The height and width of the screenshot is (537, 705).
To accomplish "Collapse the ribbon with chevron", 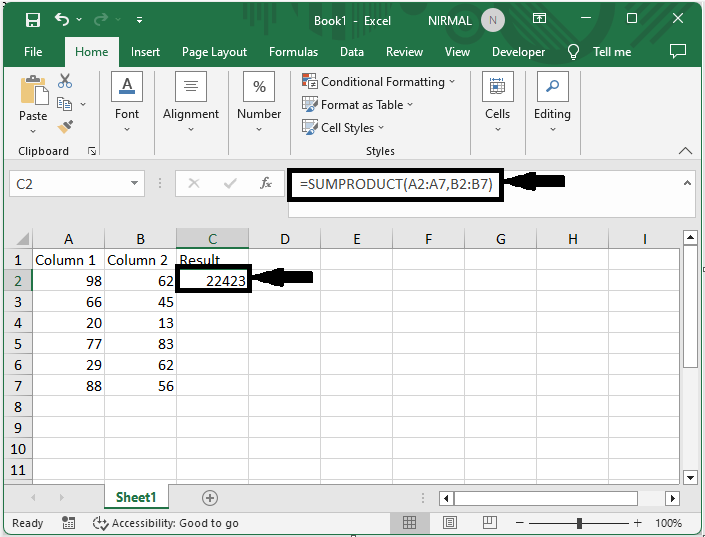I will tap(685, 151).
